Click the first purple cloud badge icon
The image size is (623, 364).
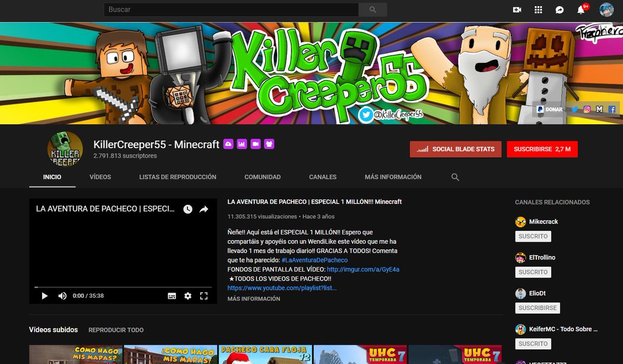[228, 144]
